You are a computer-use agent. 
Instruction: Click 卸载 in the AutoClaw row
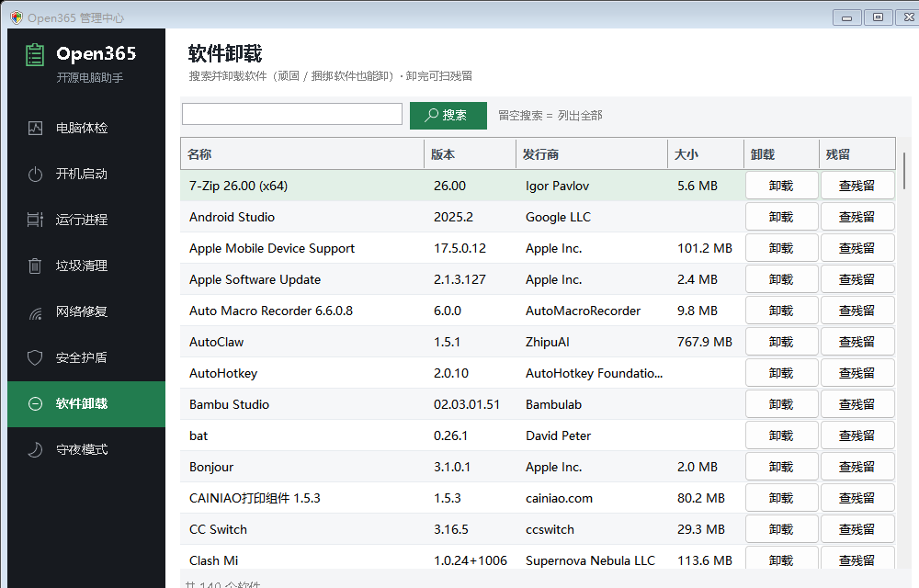[x=781, y=342]
